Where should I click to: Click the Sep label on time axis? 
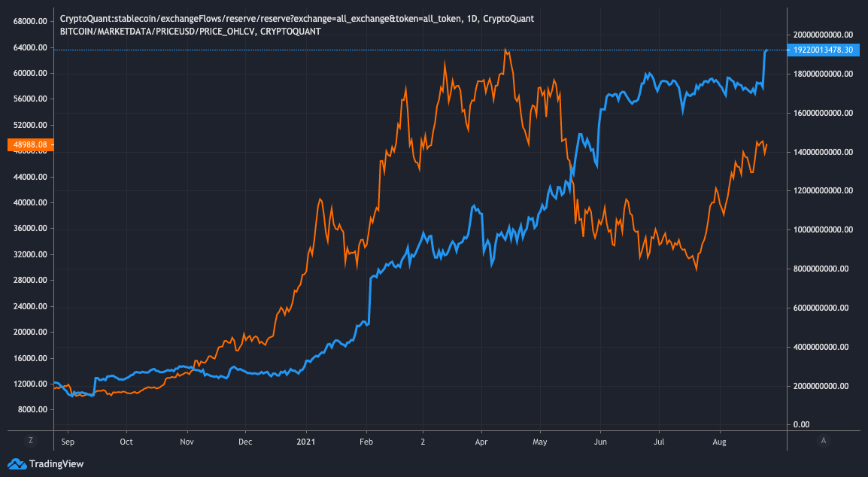66,441
